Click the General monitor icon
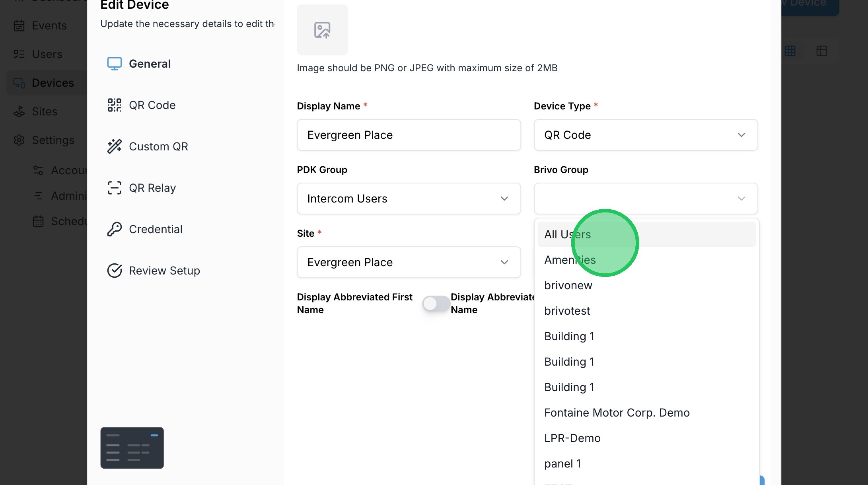This screenshot has width=868, height=485. coord(114,64)
